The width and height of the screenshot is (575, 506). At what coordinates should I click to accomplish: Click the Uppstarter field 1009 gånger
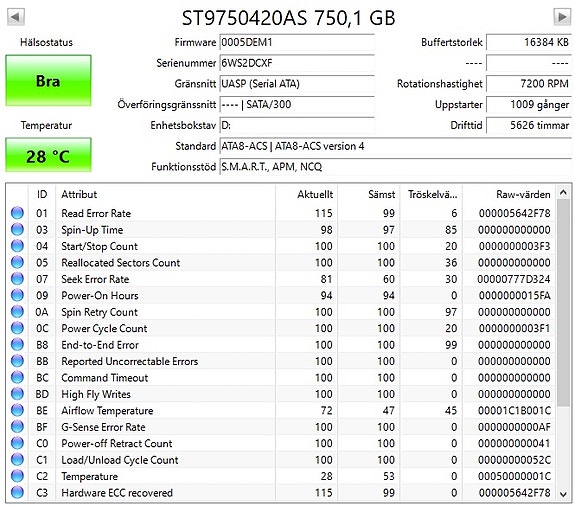529,104
